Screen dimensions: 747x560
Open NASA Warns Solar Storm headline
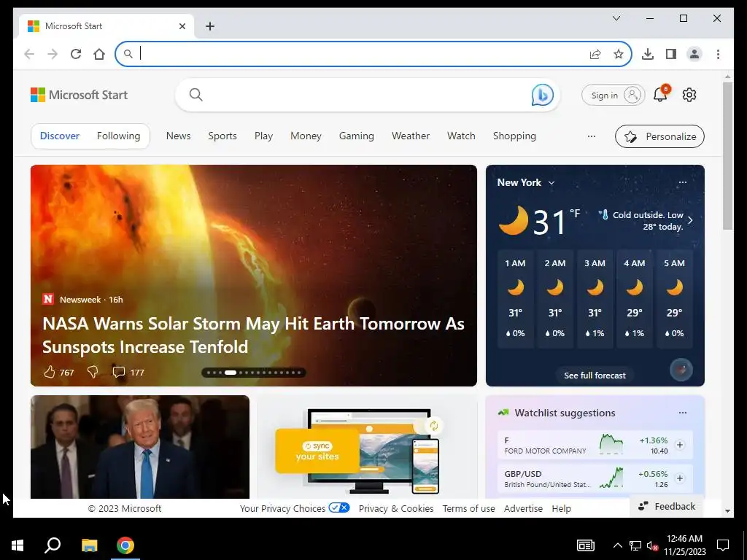tap(253, 335)
